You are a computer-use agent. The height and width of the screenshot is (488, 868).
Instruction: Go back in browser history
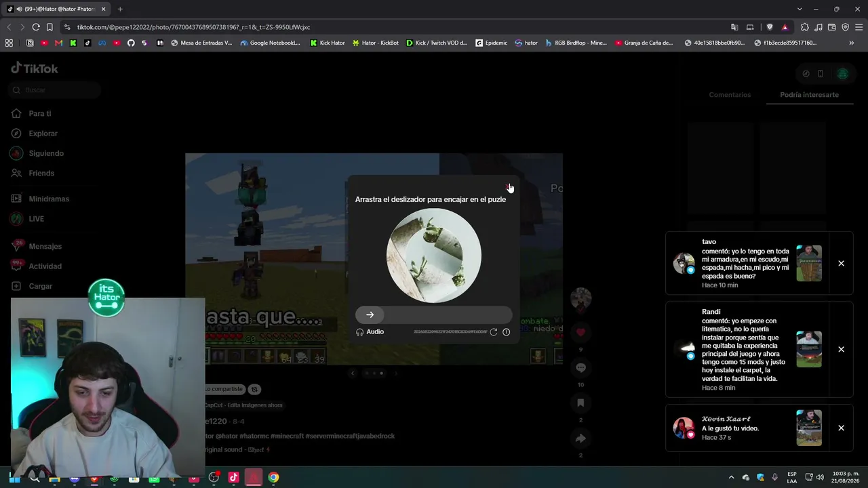point(9,27)
